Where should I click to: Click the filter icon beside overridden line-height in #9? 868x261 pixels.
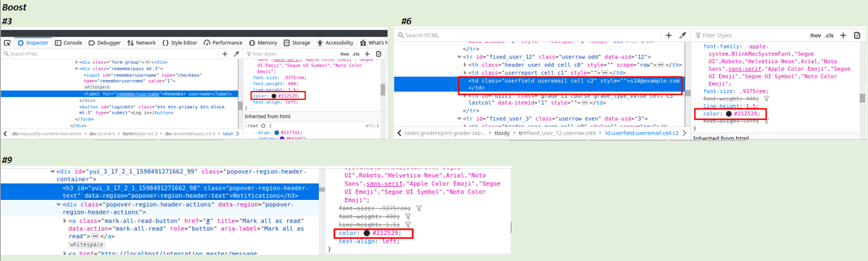tap(408, 225)
